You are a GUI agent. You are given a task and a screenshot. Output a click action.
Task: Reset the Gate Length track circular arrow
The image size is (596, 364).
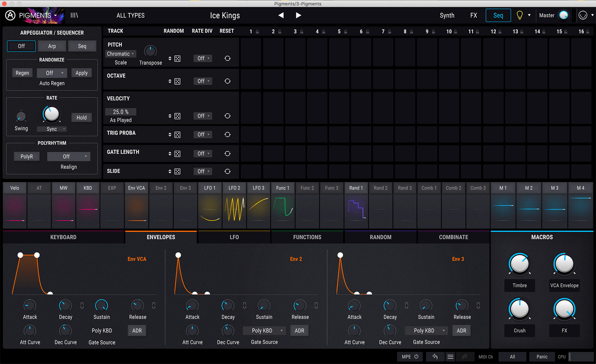pos(227,153)
